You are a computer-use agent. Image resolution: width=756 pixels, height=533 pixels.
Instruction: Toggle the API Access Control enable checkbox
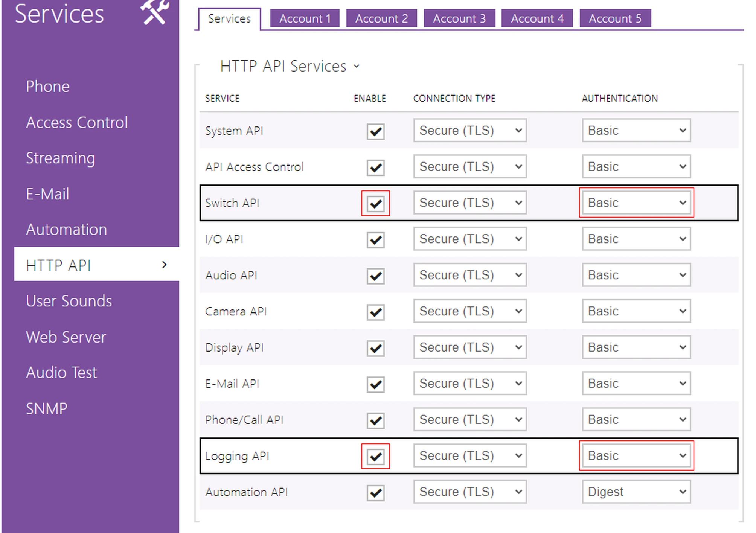pyautogui.click(x=375, y=168)
